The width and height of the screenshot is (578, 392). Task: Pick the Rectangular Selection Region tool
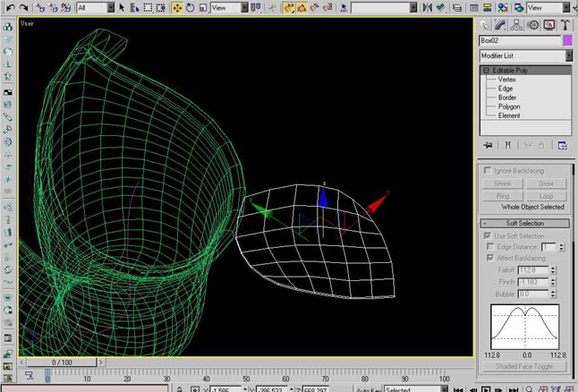148,7
